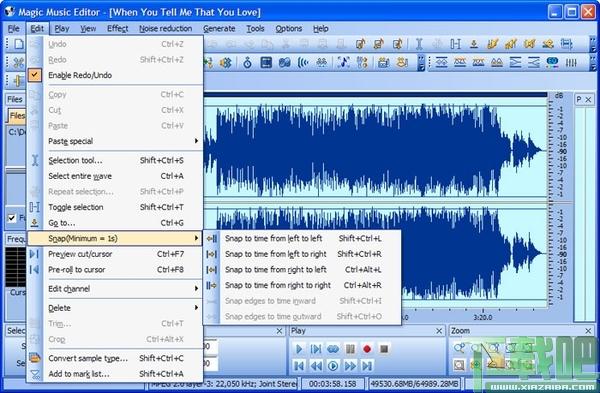This screenshot has width=600, height=393.
Task: Choose Pre-roll to cursor in the Edit menu
Action: [115, 269]
